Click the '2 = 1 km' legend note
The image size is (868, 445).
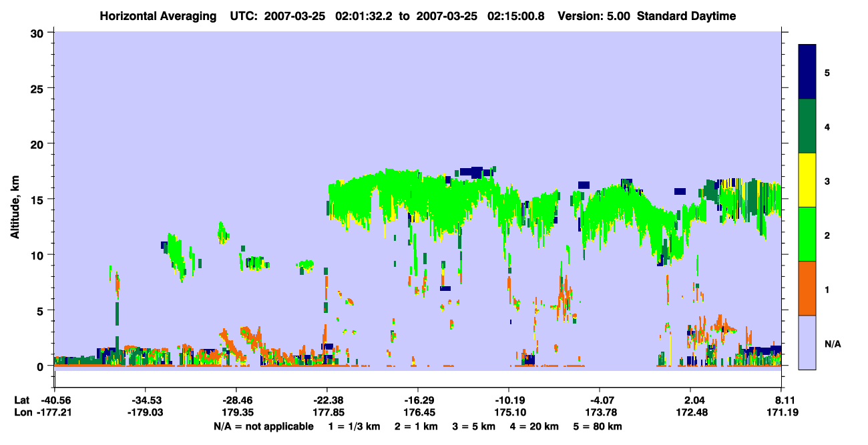[416, 426]
